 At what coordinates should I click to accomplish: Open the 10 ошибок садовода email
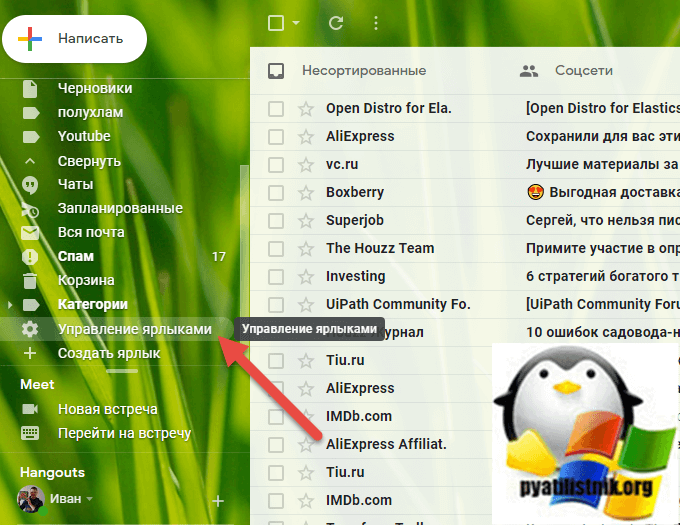tap(465, 332)
